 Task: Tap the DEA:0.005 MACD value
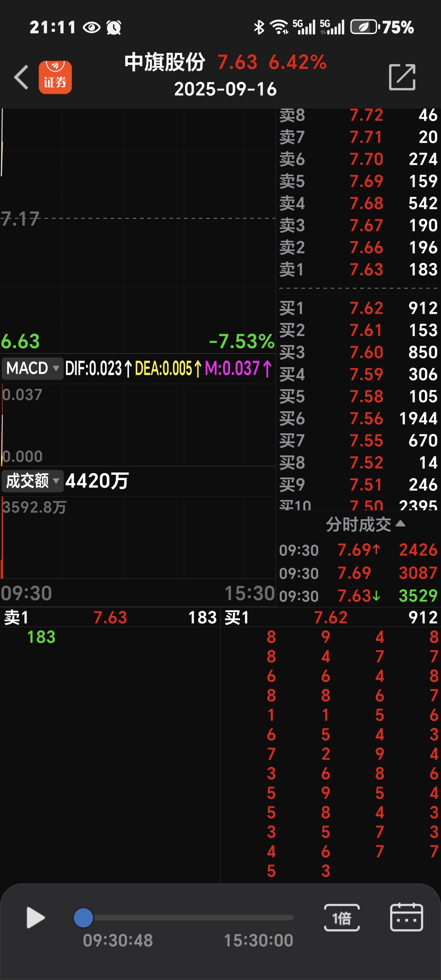click(x=168, y=368)
